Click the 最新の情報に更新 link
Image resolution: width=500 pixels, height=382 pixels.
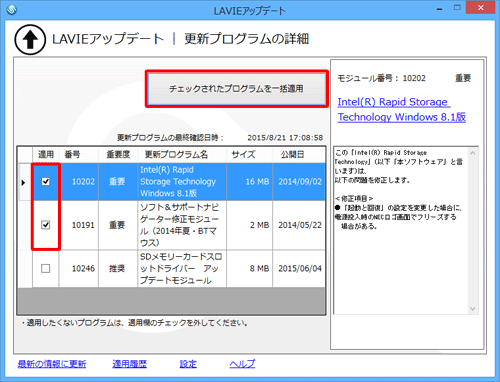tap(52, 364)
